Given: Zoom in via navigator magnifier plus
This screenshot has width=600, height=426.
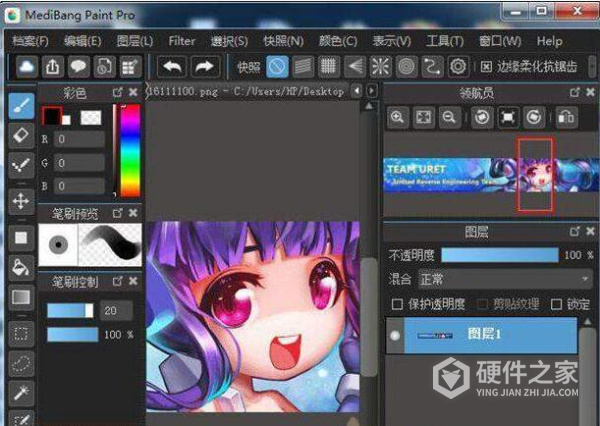Looking at the screenshot, I should pyautogui.click(x=398, y=117).
